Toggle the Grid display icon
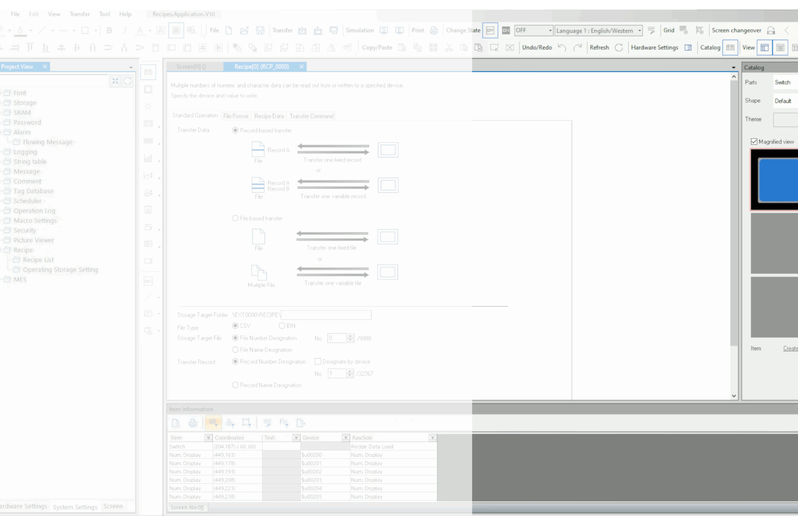Viewport: 798px width, 532px height. [x=684, y=30]
